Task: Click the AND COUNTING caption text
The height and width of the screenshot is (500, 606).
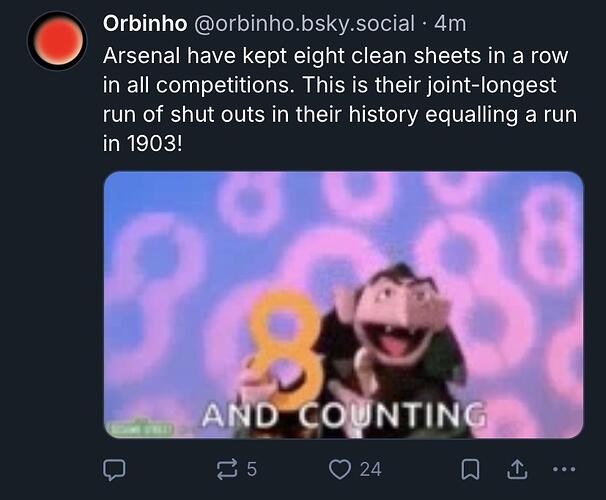Action: (x=343, y=416)
